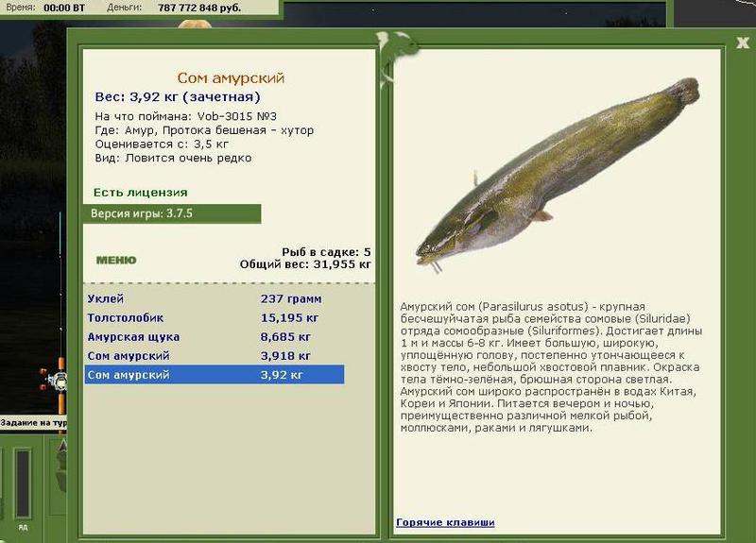Click the 8,685 кг weight value
756x543 pixels.
[x=285, y=337]
